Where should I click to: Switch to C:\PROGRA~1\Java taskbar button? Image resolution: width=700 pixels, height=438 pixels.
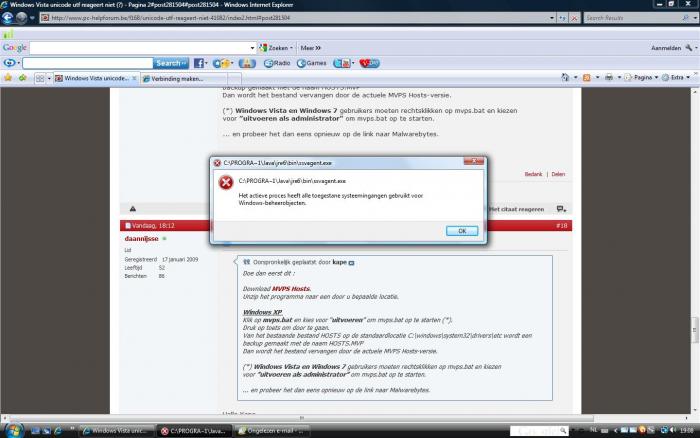pyautogui.click(x=195, y=431)
